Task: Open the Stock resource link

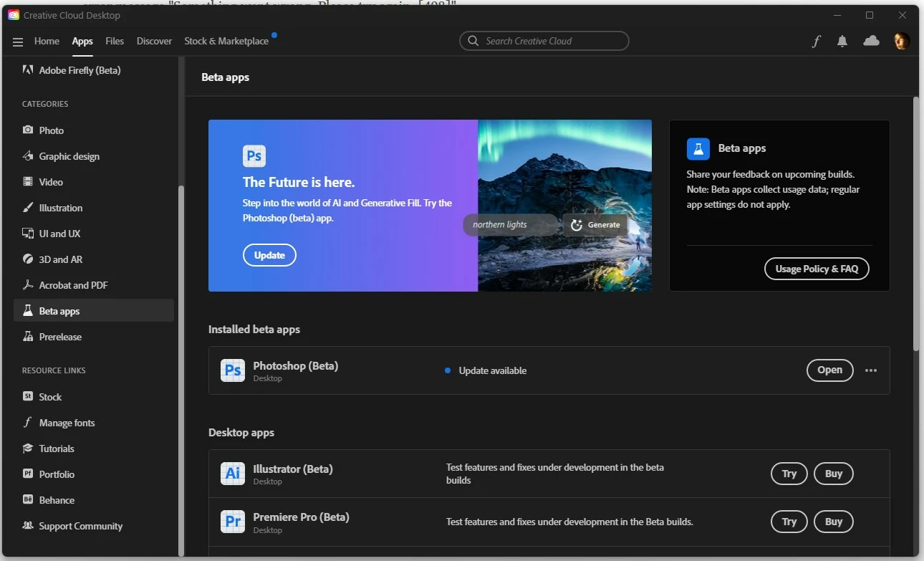Action: pos(94,397)
